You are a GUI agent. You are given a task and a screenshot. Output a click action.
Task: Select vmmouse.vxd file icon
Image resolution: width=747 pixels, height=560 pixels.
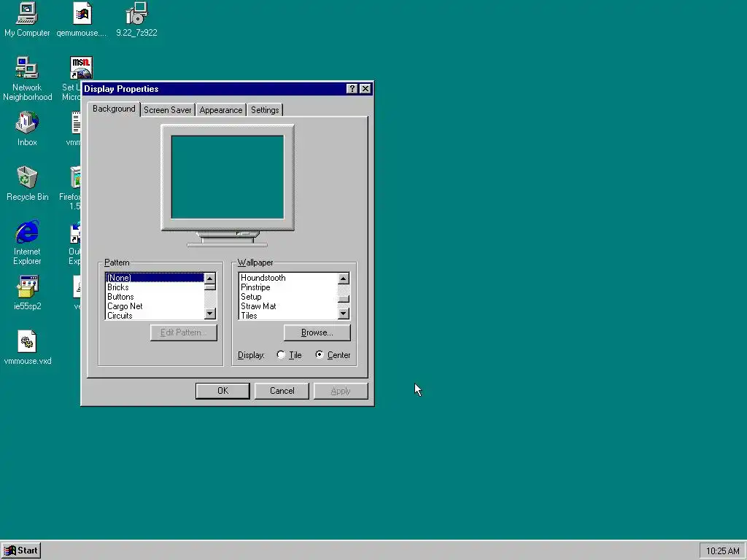[x=27, y=348]
